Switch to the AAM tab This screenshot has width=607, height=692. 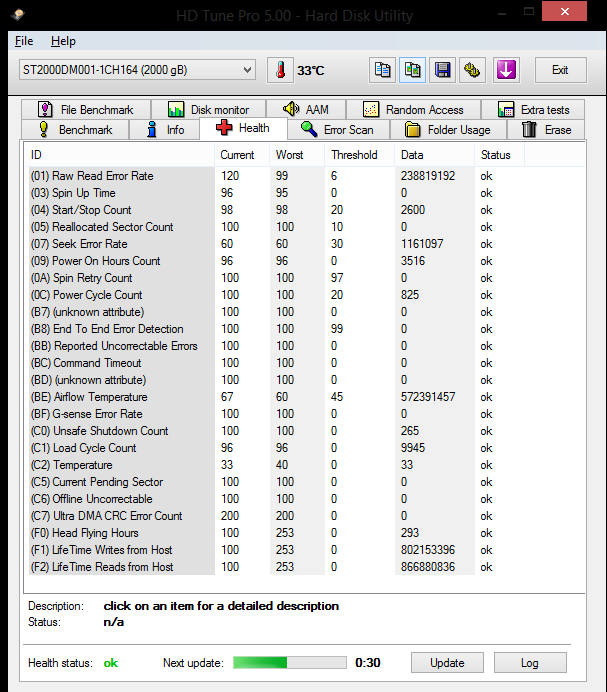306,109
